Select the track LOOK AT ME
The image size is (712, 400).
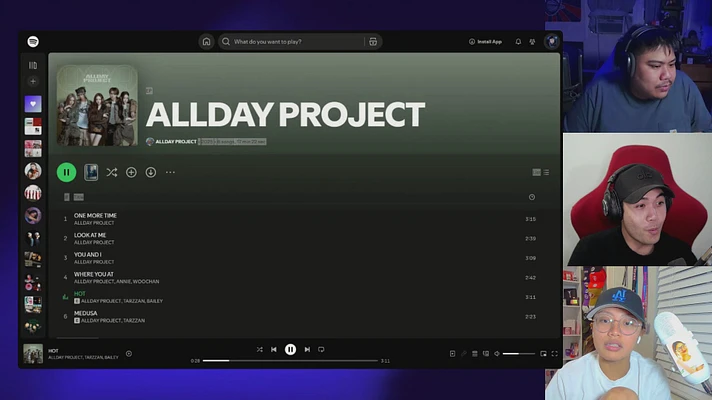click(x=90, y=235)
